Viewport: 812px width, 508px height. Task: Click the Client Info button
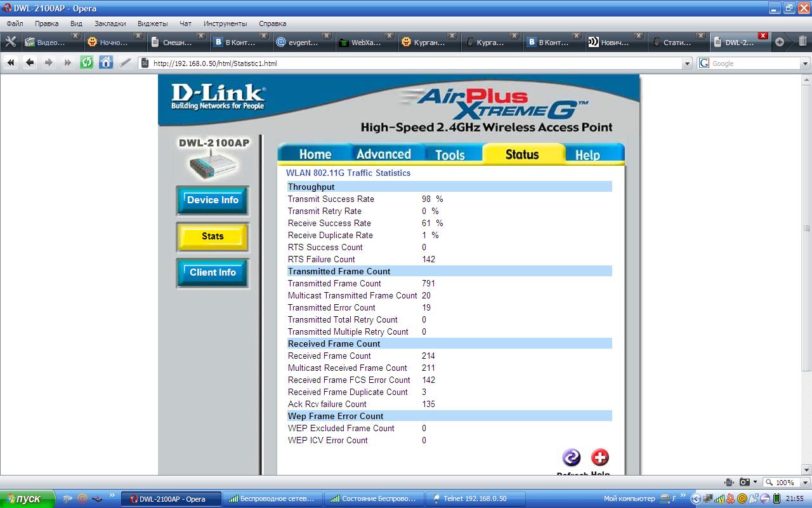click(213, 272)
